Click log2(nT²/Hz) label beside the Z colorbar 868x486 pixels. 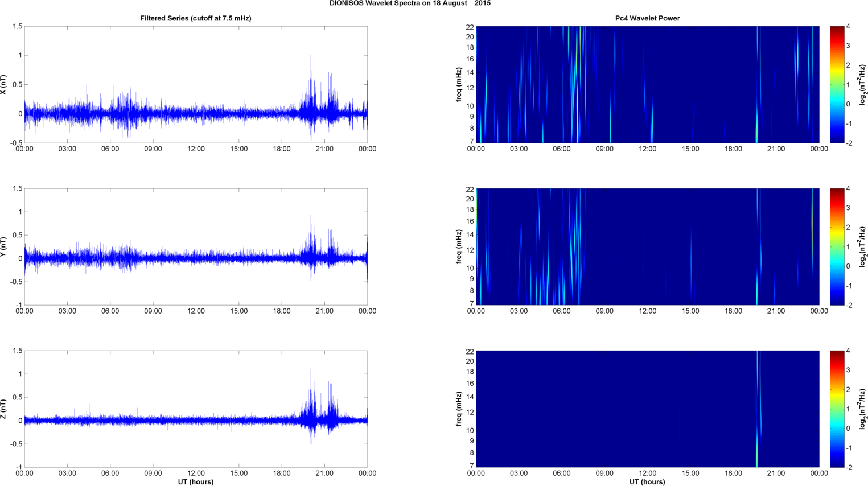tap(863, 409)
